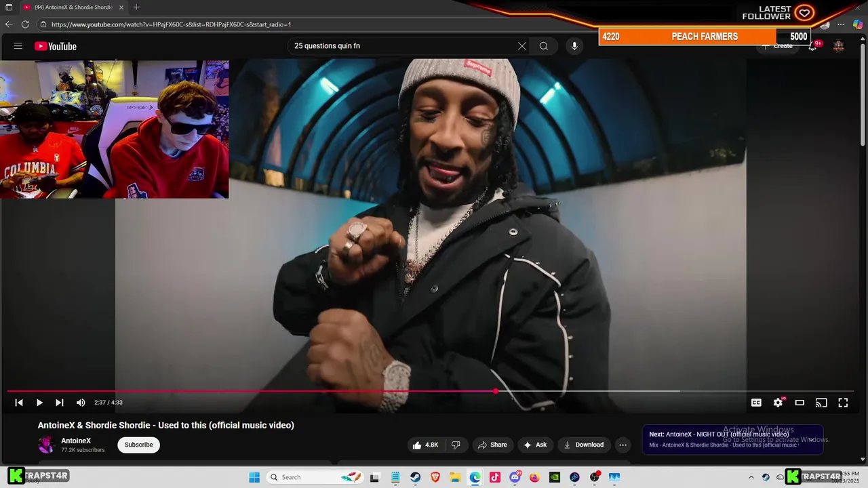Image resolution: width=868 pixels, height=488 pixels.
Task: Seek on the red video progress bar
Action: pos(431,391)
